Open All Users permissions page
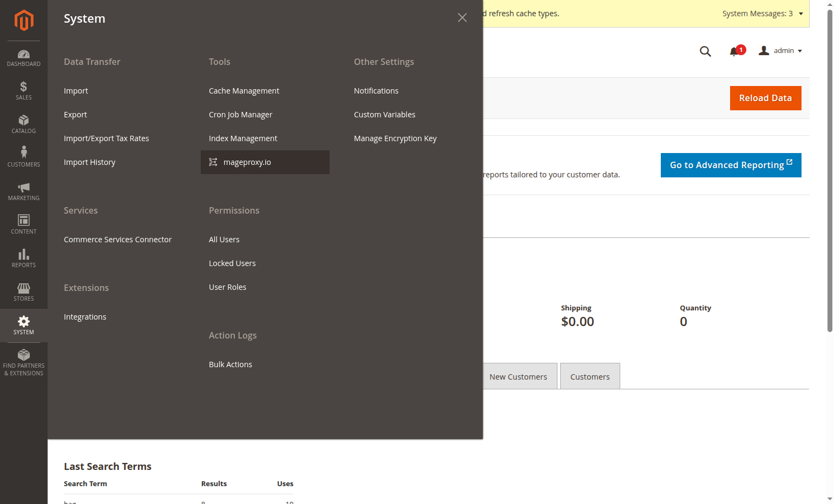The height and width of the screenshot is (504, 834). 224,240
